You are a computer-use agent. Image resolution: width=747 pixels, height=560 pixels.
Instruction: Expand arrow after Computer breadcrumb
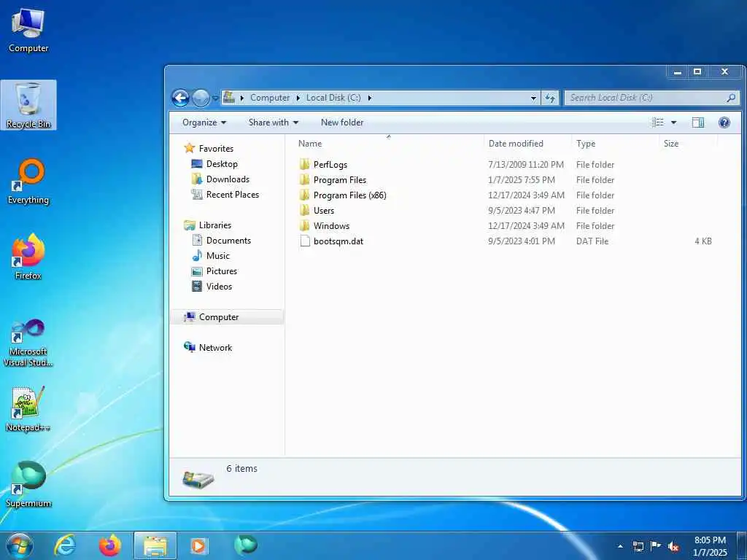298,98
